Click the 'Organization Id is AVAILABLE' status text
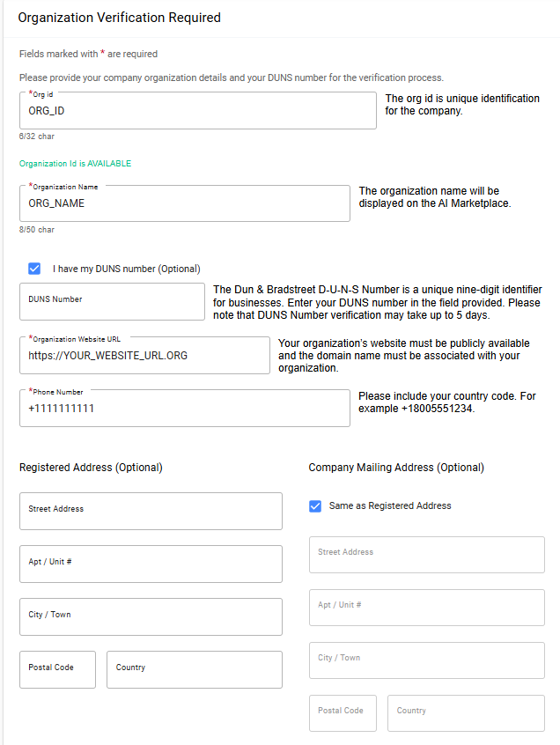The width and height of the screenshot is (560, 745). click(75, 164)
